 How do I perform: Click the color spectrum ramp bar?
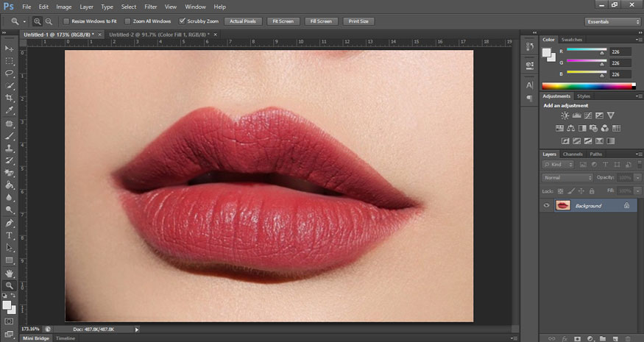[x=586, y=86]
